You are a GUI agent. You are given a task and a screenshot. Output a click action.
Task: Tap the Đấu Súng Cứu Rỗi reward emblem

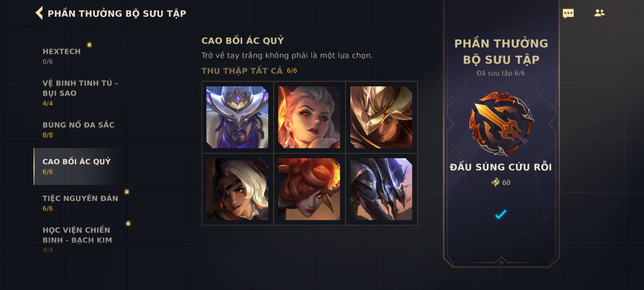click(501, 124)
